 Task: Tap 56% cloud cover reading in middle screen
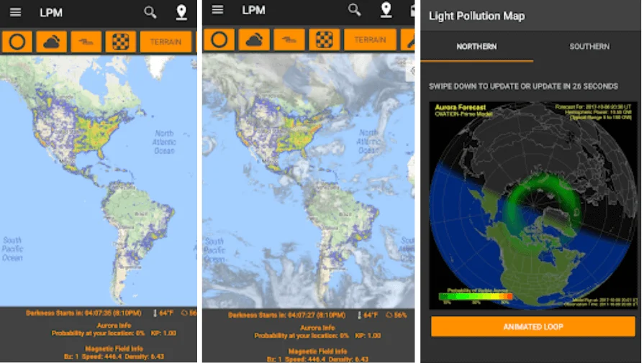[x=396, y=315]
